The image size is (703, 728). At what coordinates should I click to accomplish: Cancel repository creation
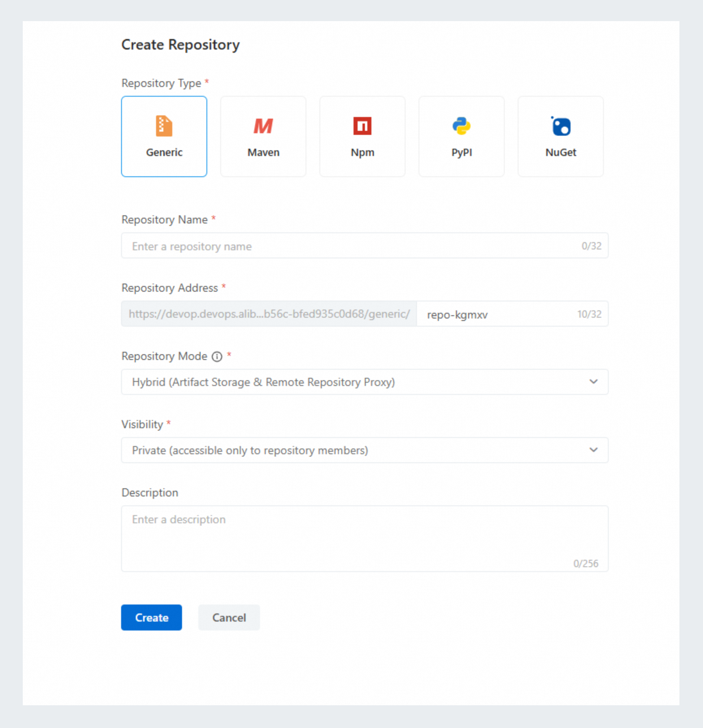click(229, 617)
